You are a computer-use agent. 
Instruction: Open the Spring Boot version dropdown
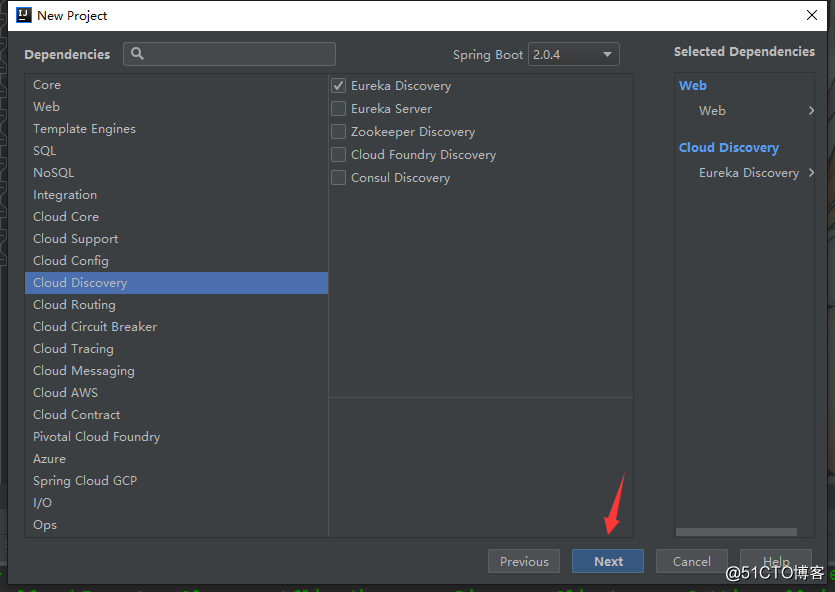[574, 54]
